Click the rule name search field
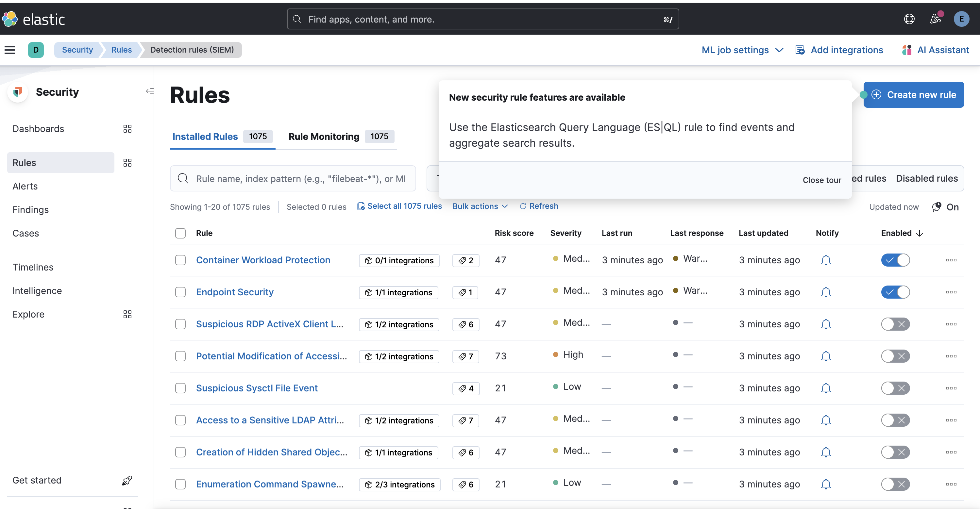 point(293,178)
